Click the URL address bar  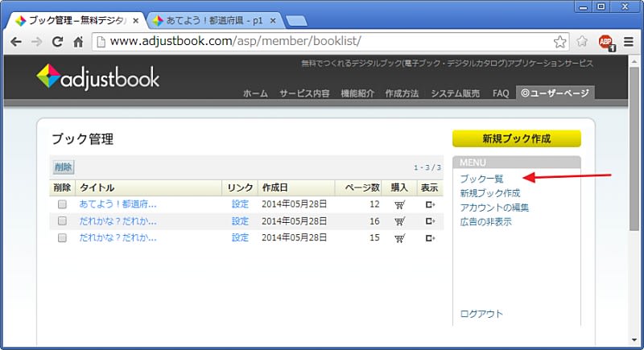coord(322,41)
